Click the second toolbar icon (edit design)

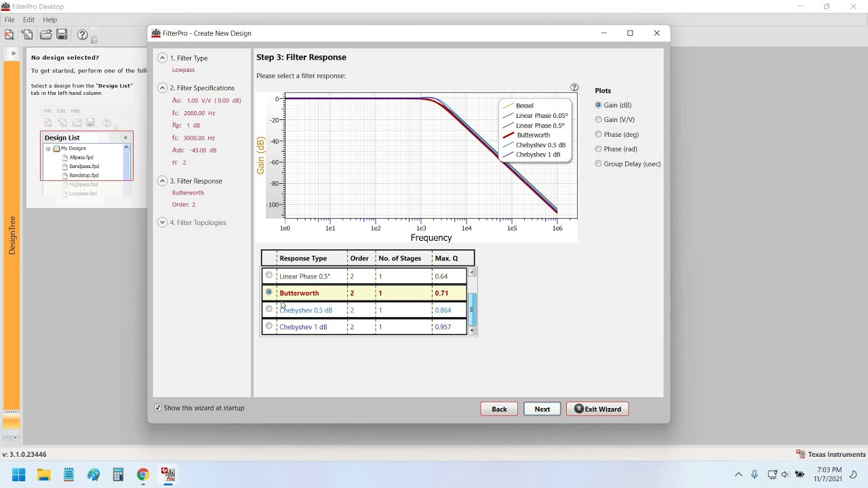(x=27, y=35)
